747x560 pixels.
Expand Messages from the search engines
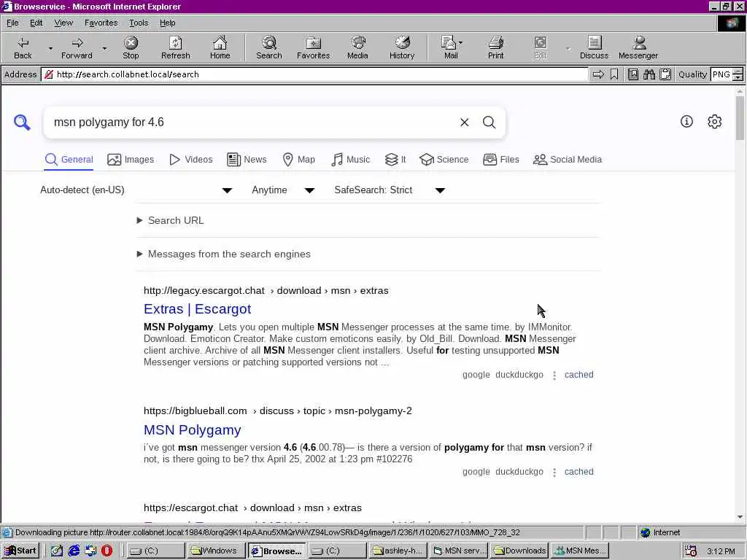point(223,254)
